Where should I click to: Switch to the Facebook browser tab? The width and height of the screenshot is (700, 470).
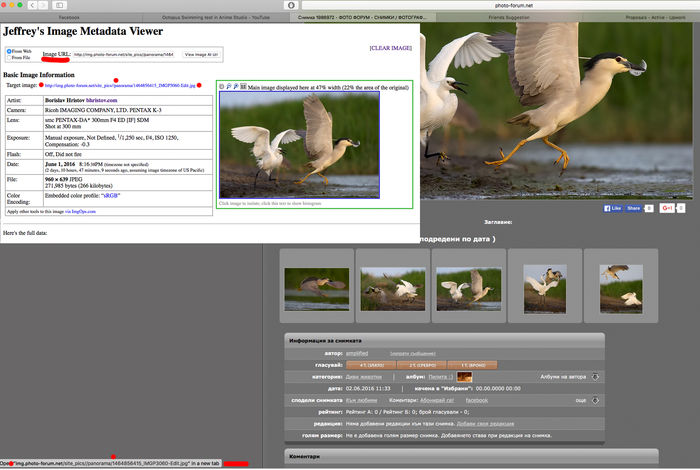(70, 18)
